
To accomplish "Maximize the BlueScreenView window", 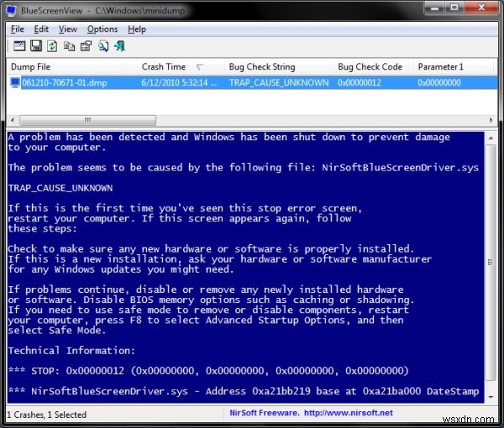I will [454, 8].
